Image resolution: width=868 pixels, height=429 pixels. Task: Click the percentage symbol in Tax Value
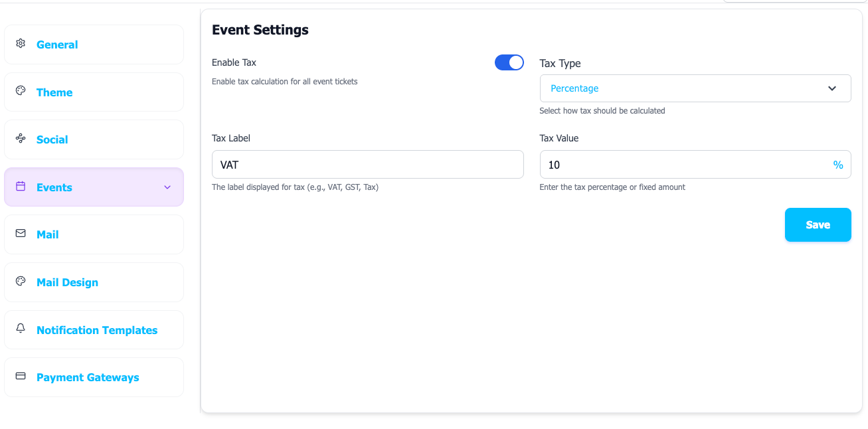pos(837,164)
